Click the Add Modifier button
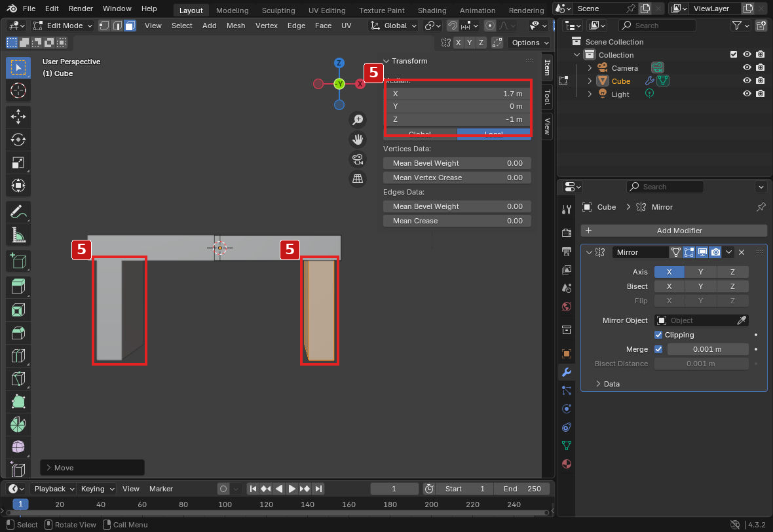Viewport: 773px width, 532px height. tap(674, 231)
